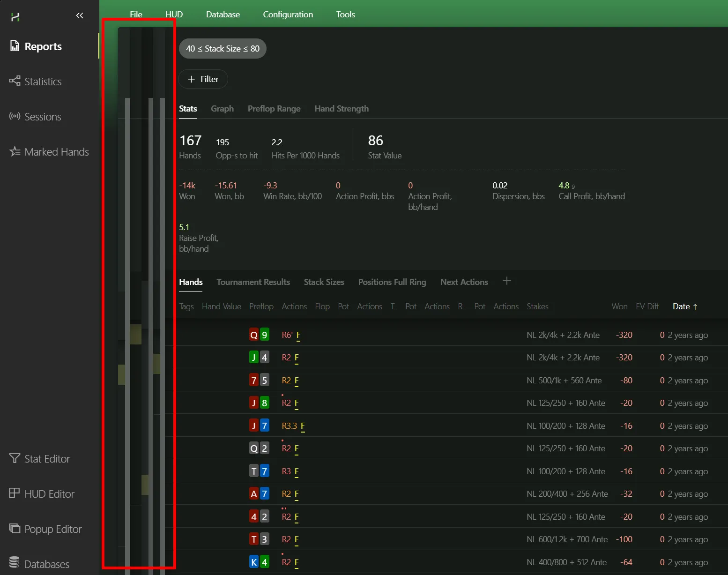Open the Popup Editor icon

pyautogui.click(x=15, y=529)
